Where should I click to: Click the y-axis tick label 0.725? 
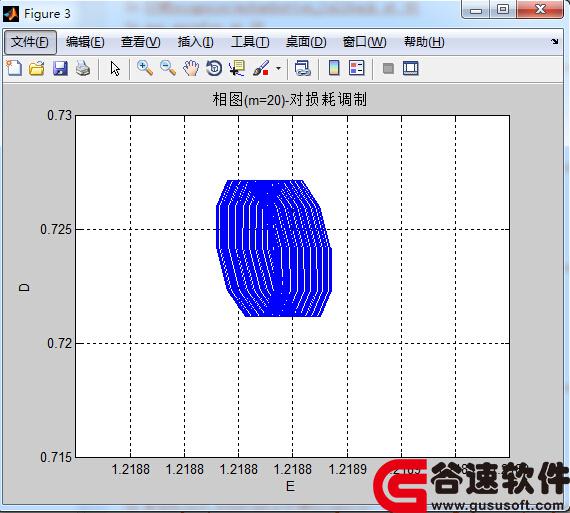pyautogui.click(x=56, y=229)
